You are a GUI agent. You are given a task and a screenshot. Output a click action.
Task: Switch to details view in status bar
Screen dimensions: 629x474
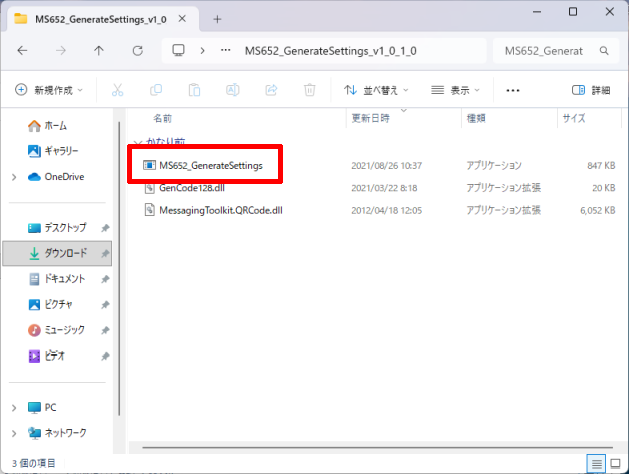(x=597, y=463)
